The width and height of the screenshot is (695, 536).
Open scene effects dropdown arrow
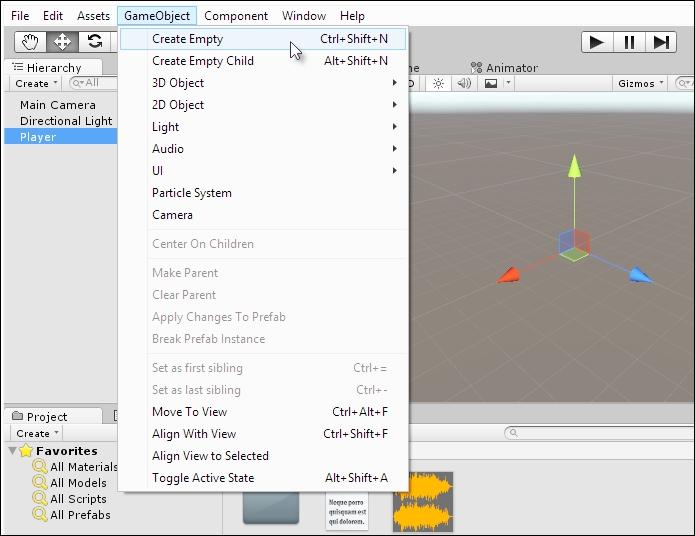[x=508, y=83]
